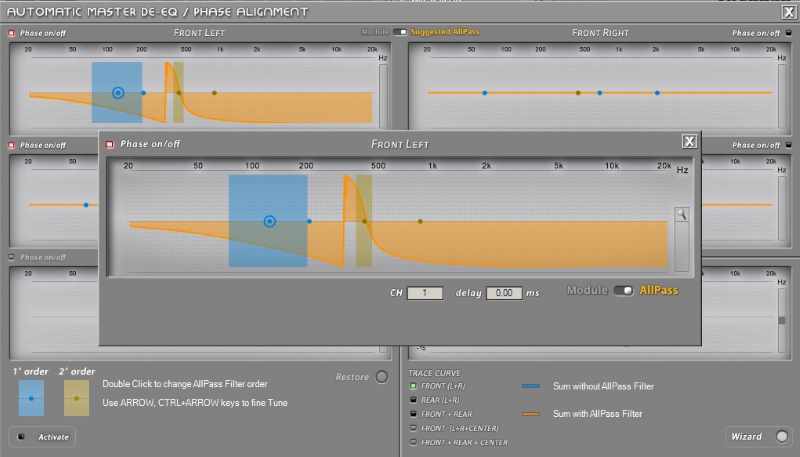Select the blue node near 200 Hz in popup
800x457 pixels.
[309, 221]
